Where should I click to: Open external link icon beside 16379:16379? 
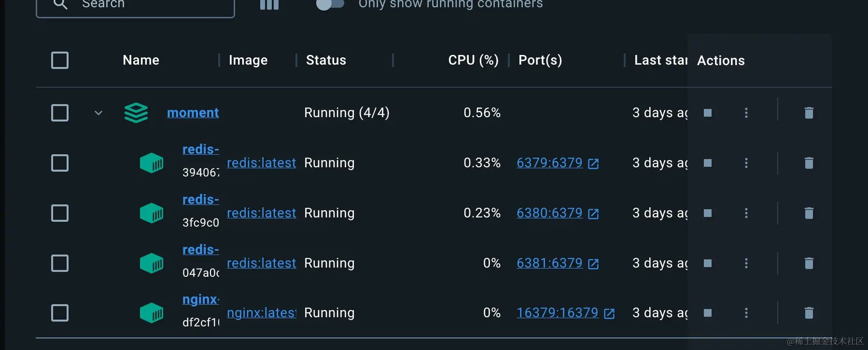609,314
